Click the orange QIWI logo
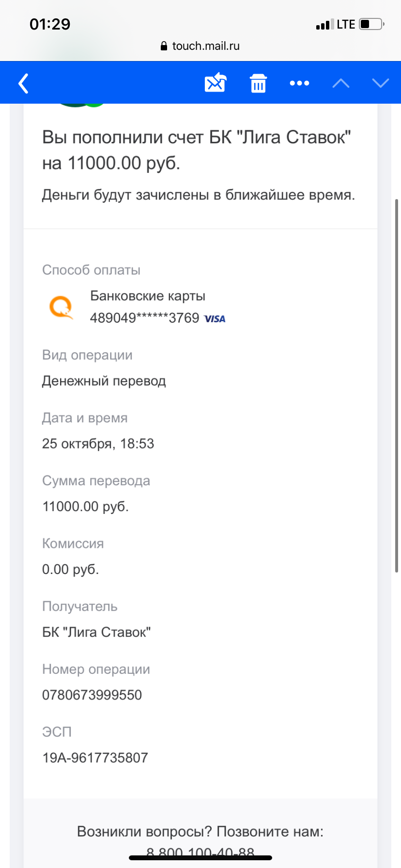Image resolution: width=401 pixels, height=868 pixels. (62, 308)
